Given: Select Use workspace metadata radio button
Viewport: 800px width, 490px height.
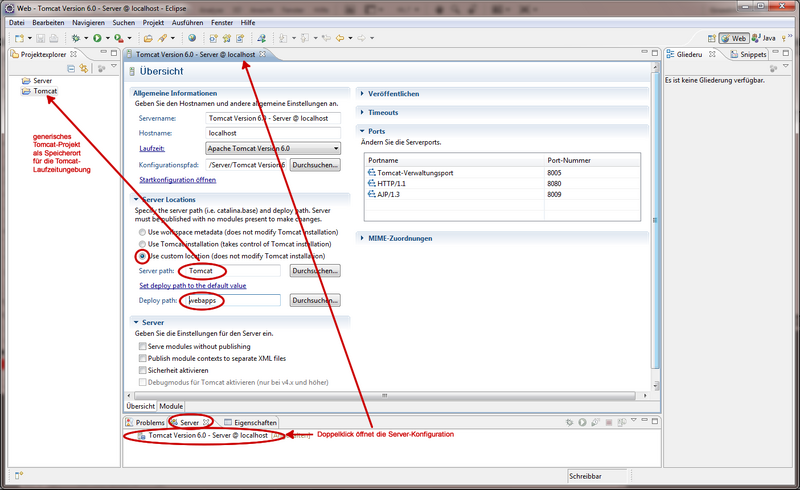Looking at the screenshot, I should [x=142, y=232].
